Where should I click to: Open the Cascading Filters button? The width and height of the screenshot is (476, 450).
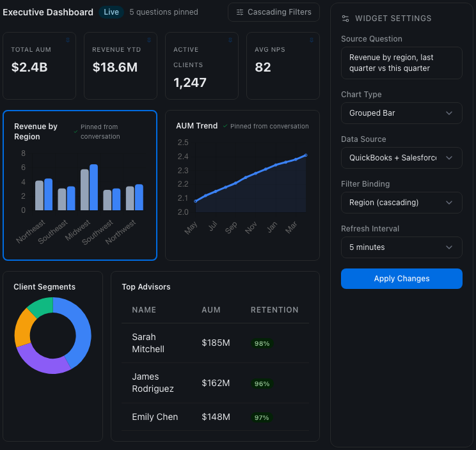pyautogui.click(x=274, y=12)
